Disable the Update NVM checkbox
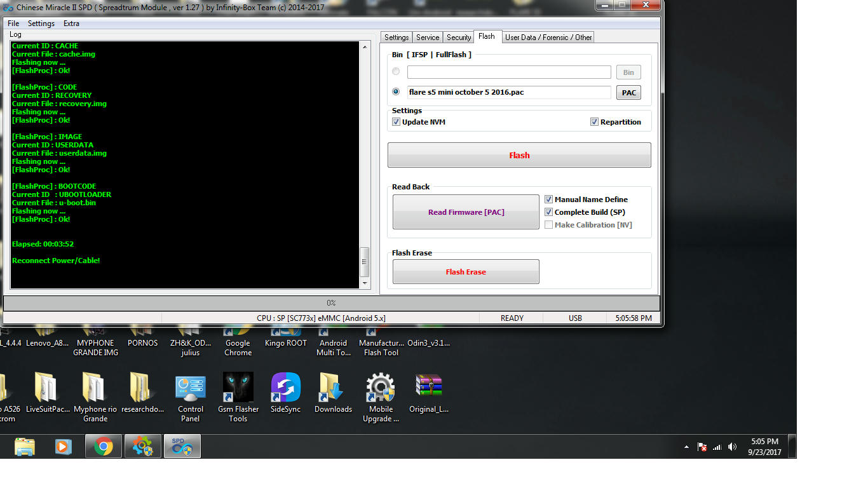The height and width of the screenshot is (488, 868). tap(397, 122)
